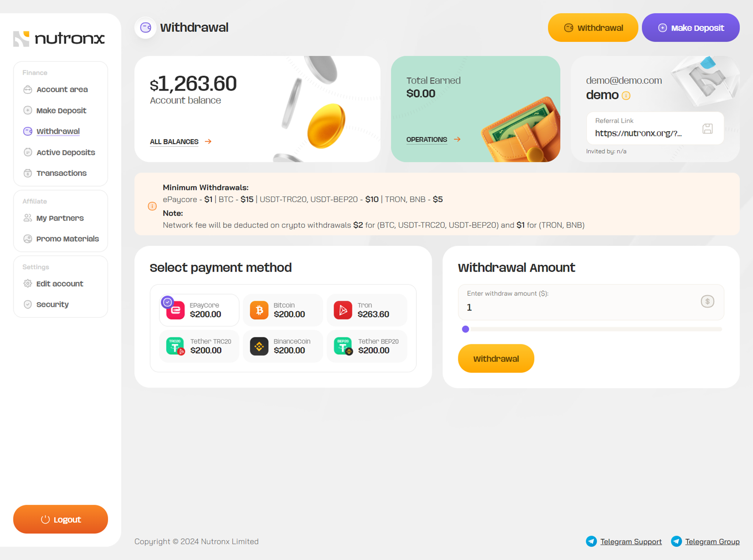Select Tron payment method
Image resolution: width=753 pixels, height=560 pixels.
point(367,310)
